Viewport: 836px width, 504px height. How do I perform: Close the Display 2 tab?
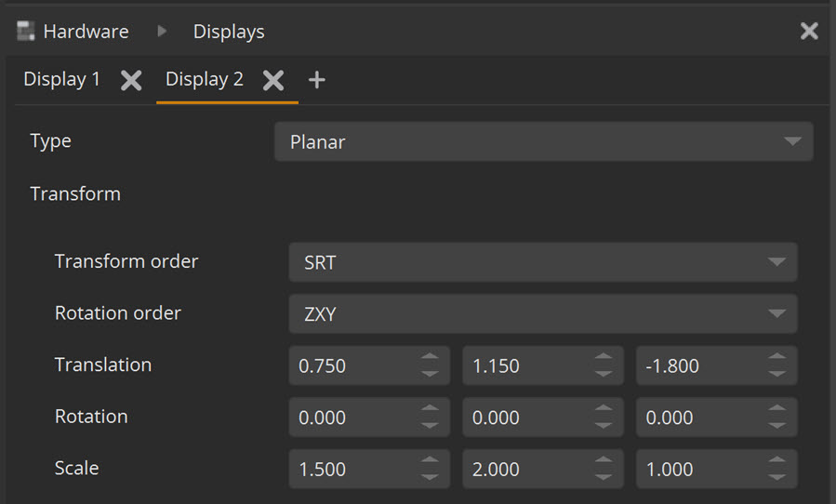272,80
